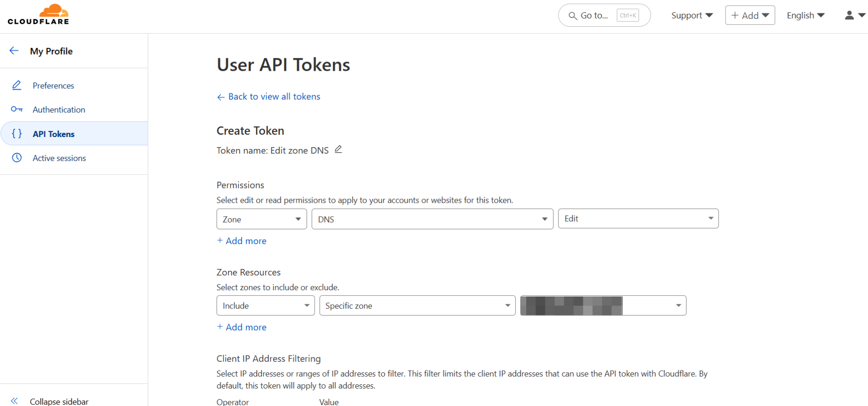Screen dimensions: 868x406
Task: Click the Active sessions clock icon
Action: [x=17, y=158]
